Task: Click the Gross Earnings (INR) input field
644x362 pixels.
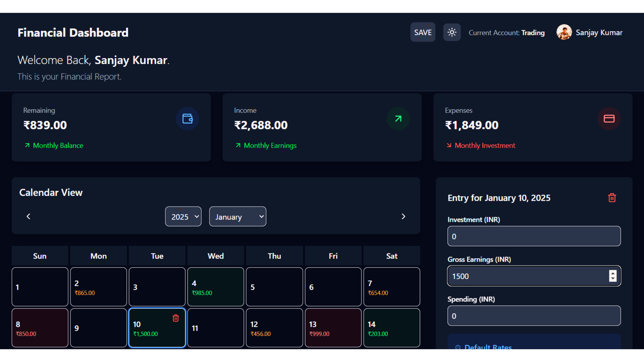Action: pyautogui.click(x=534, y=276)
